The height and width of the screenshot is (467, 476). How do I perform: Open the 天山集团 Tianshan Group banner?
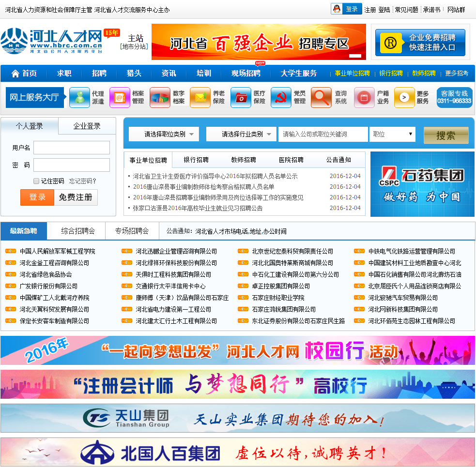coord(238,418)
